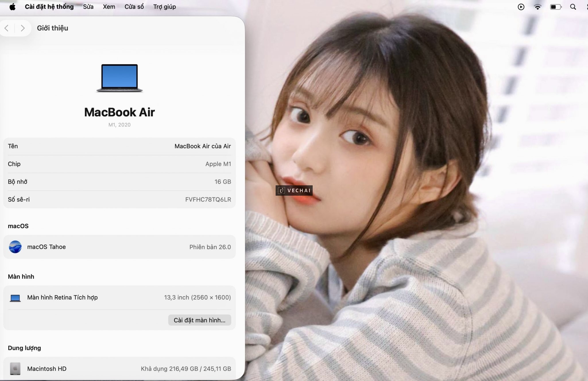Click the Retina display laptop icon

15,298
